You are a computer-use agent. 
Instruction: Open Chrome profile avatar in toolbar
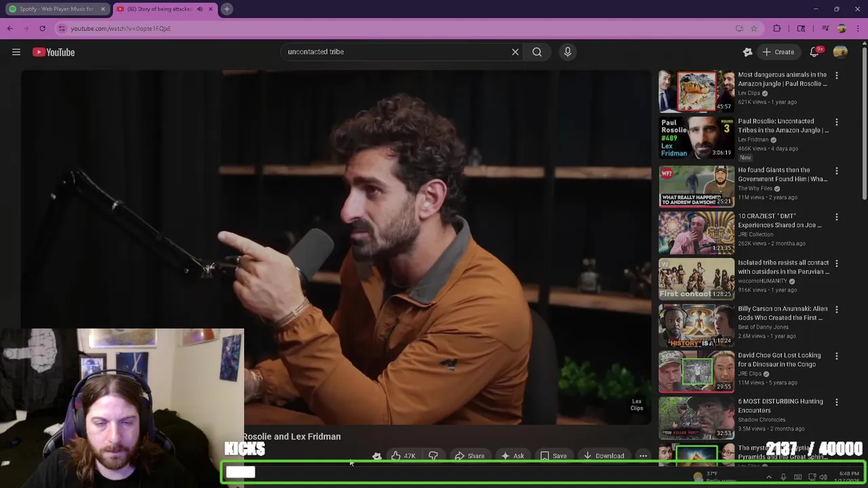[x=842, y=28]
